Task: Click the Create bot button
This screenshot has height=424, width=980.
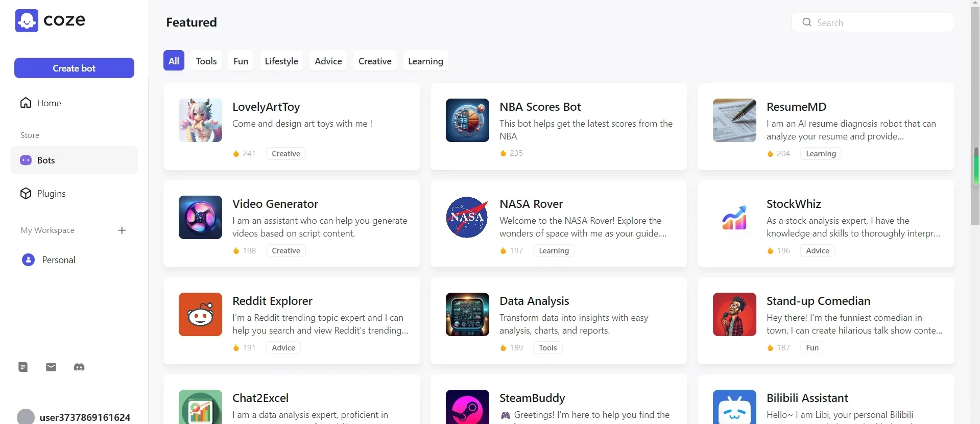Action: tap(74, 68)
